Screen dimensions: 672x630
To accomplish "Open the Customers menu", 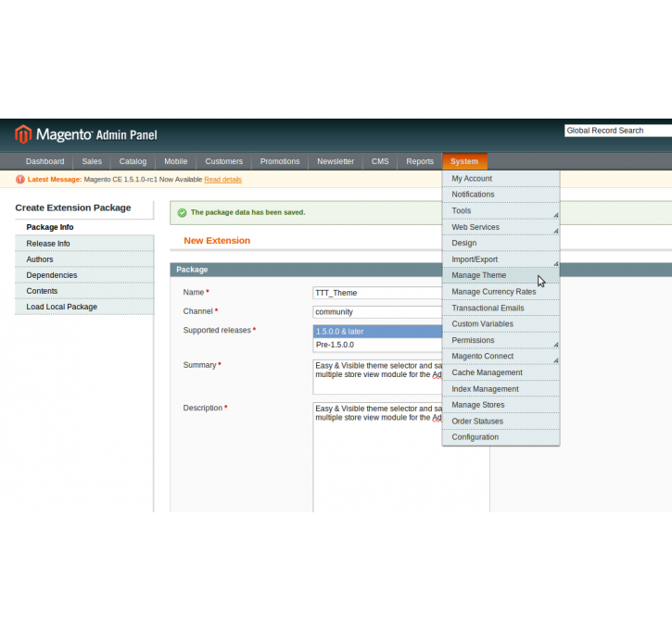I will [223, 161].
